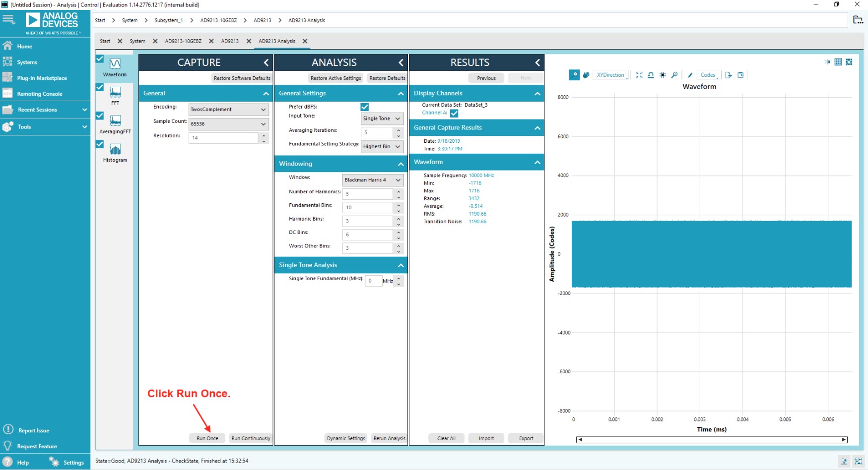Select the magnifier zoom icon on the chart toolbar
The height and width of the screenshot is (470, 868).
point(675,75)
